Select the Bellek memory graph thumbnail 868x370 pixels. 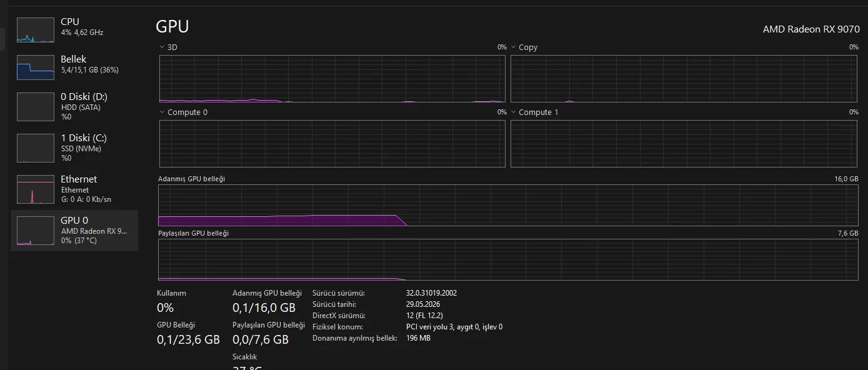tap(36, 67)
